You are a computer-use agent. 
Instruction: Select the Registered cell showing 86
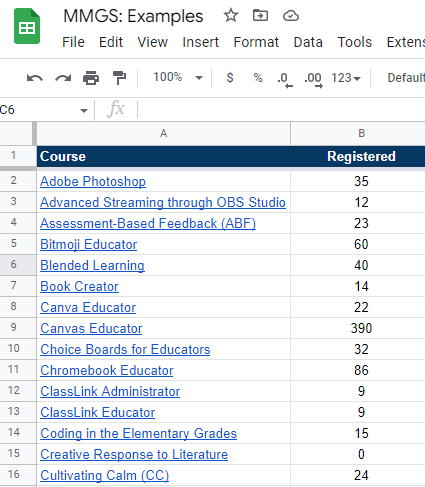click(358, 370)
